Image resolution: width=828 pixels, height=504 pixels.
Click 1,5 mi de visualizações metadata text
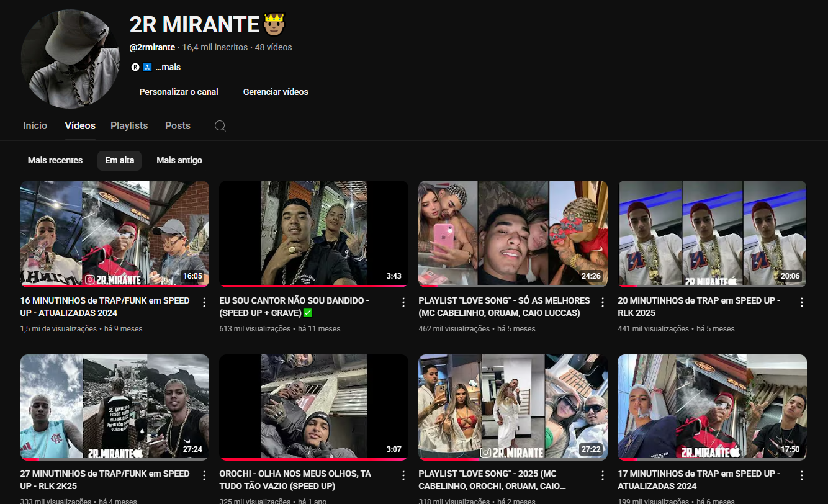[x=58, y=329]
